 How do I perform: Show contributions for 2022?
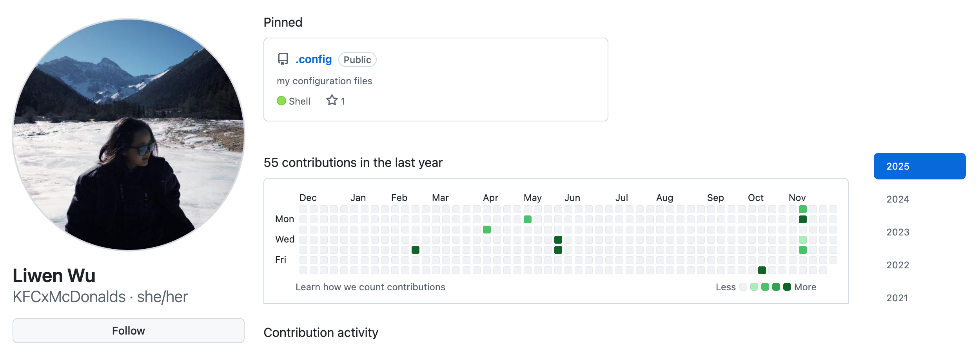[898, 265]
